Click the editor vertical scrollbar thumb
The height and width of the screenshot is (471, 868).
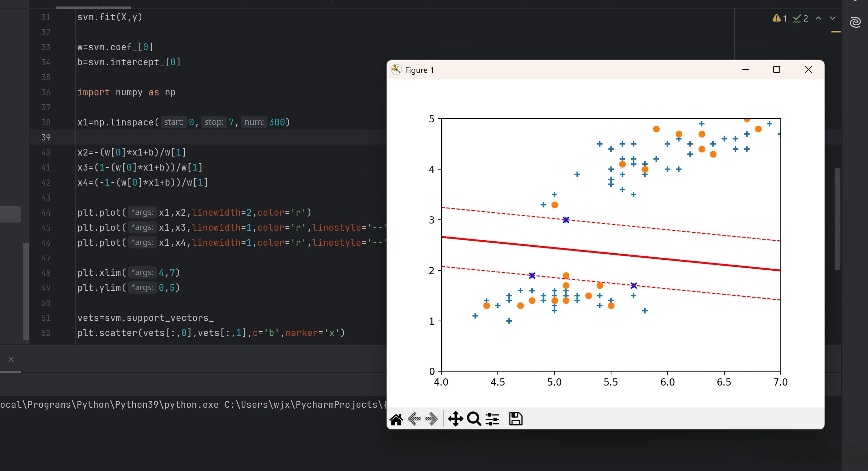click(838, 219)
